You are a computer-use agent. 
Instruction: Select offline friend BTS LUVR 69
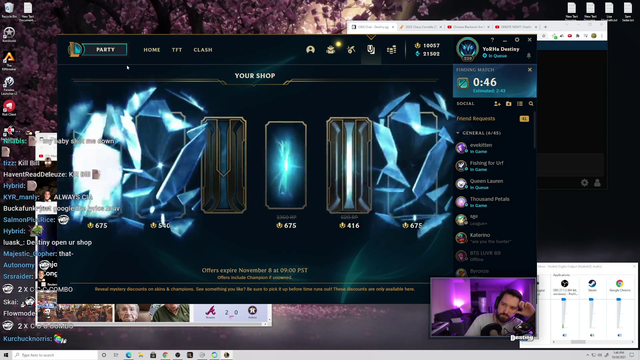point(494,256)
